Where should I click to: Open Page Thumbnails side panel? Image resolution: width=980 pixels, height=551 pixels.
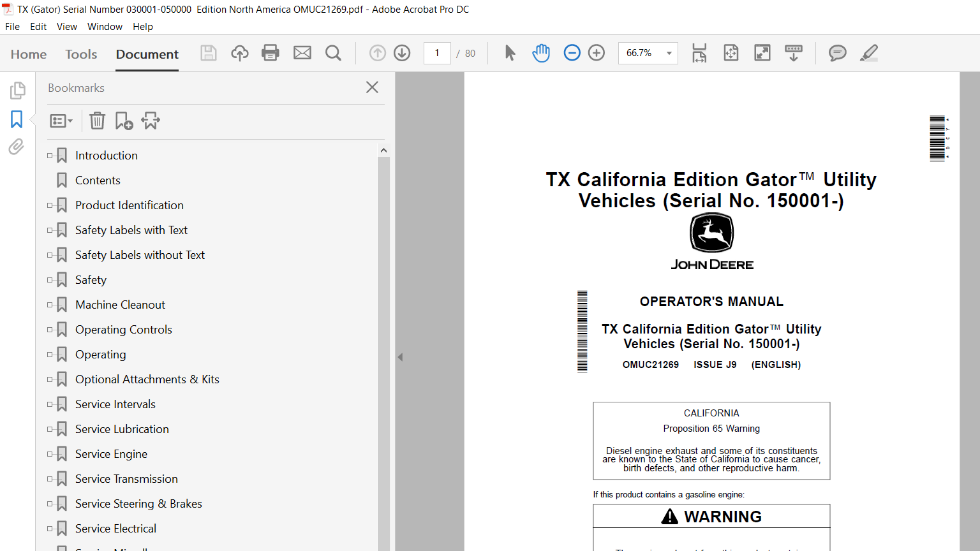tap(17, 91)
